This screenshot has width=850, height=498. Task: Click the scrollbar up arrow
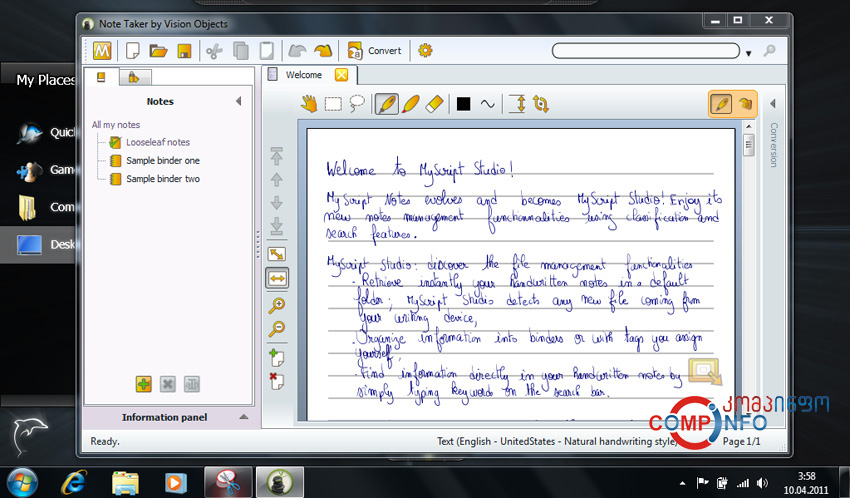point(749,127)
